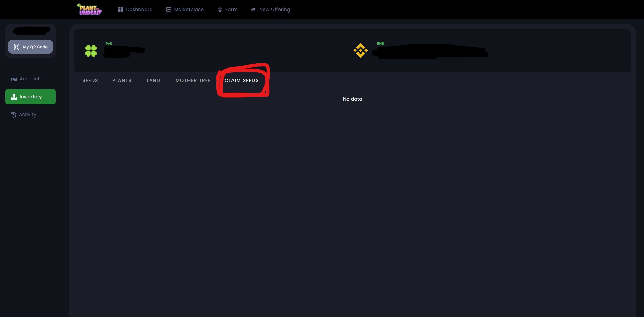
Task: Click the Account ID card icon
Action: pyautogui.click(x=14, y=79)
